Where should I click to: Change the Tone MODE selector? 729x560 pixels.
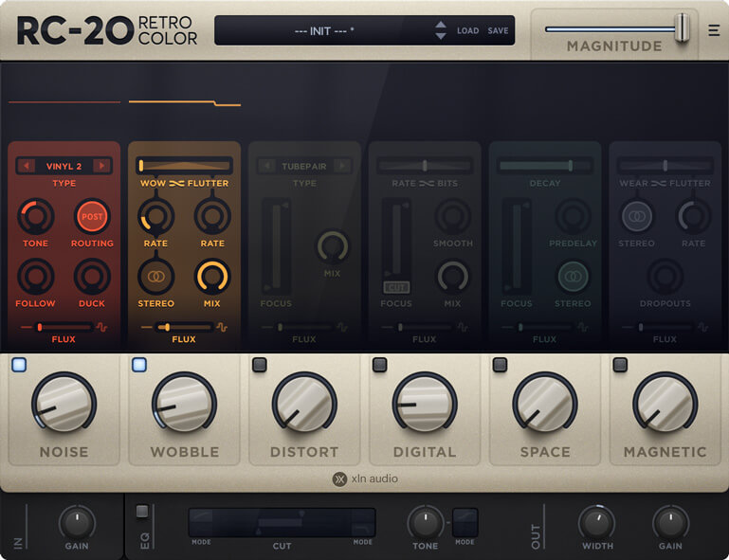465,522
